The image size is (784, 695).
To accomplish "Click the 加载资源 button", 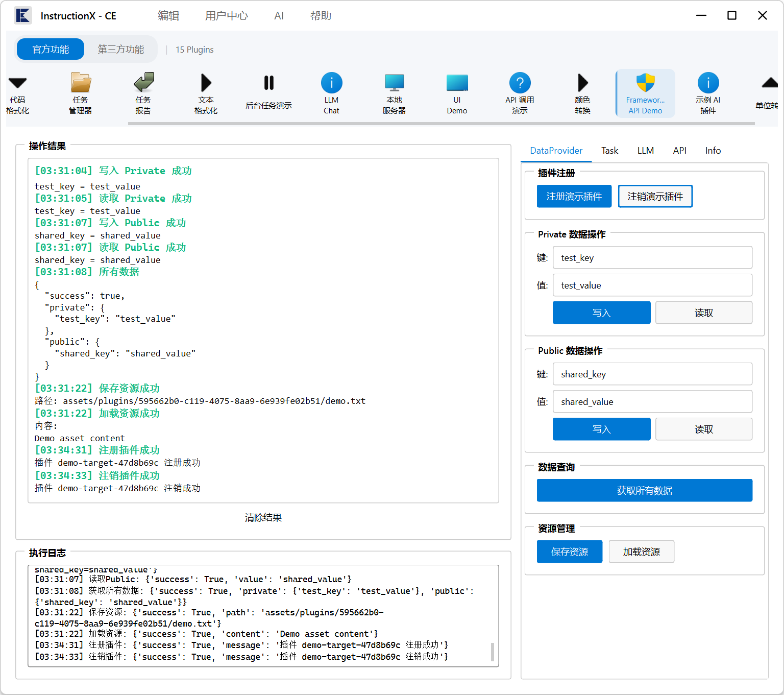I will point(642,552).
